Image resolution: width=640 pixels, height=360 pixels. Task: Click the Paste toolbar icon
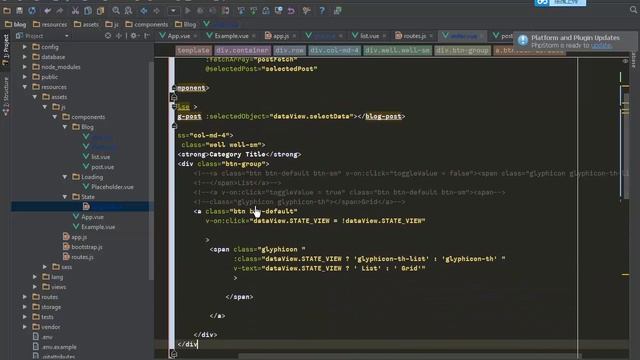pyautogui.click(x=100, y=11)
